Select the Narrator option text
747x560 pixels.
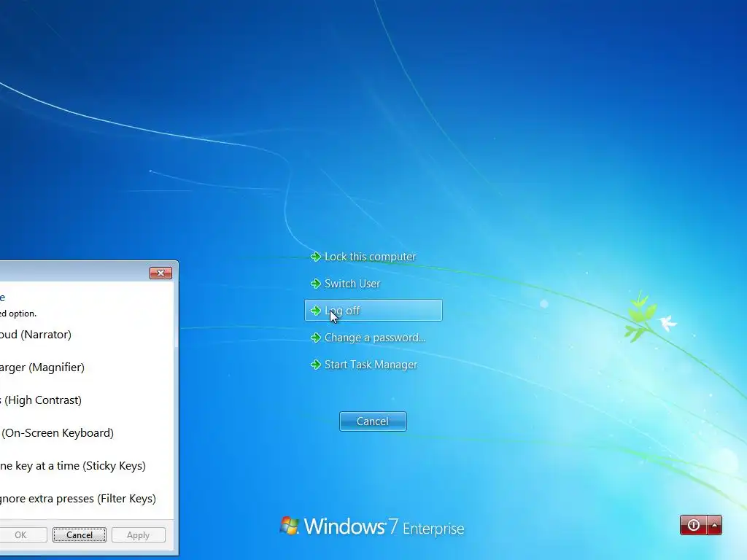[36, 335]
